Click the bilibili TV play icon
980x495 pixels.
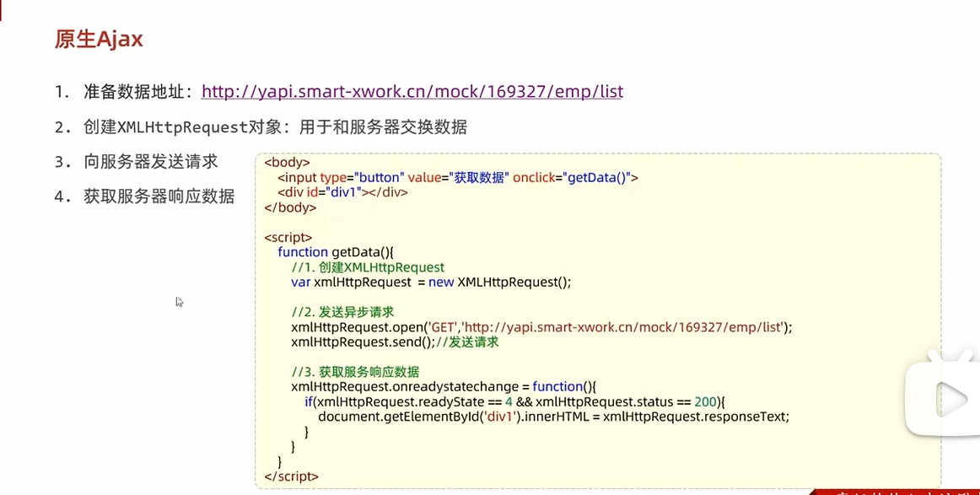943,394
